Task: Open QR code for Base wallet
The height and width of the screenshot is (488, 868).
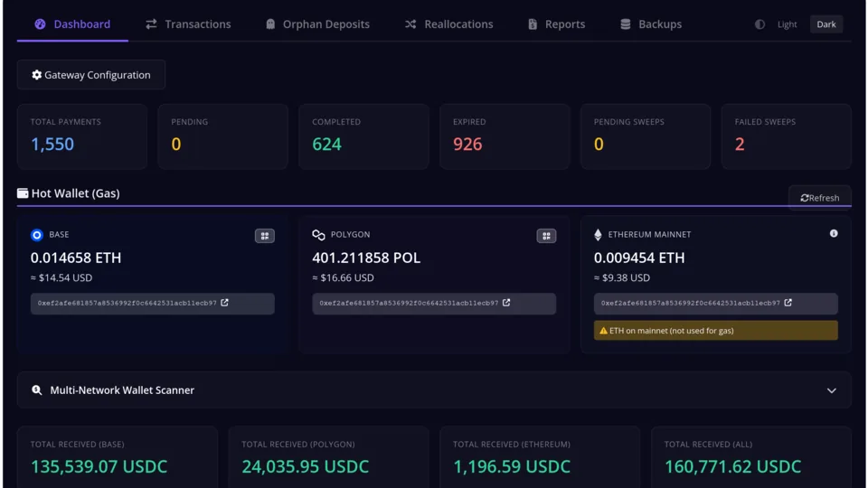Action: click(265, 236)
